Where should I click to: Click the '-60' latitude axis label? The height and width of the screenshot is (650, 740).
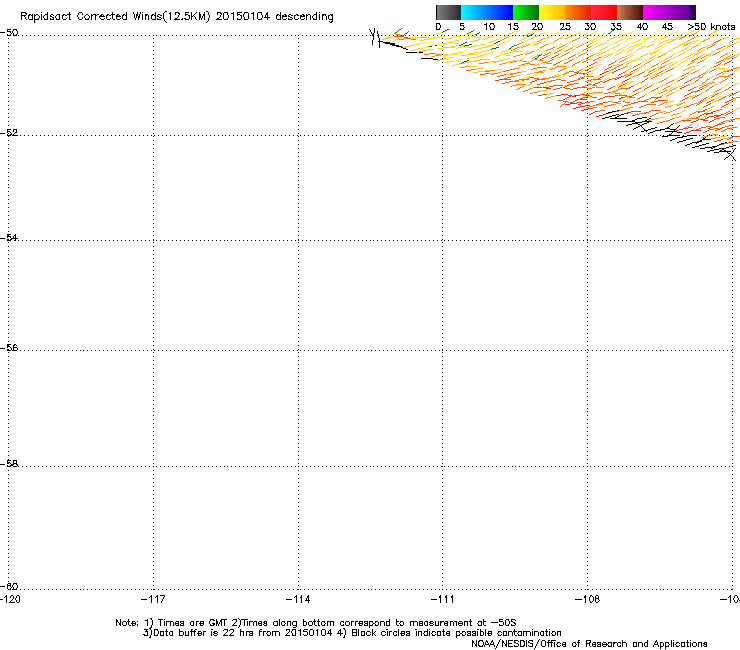coord(9,586)
